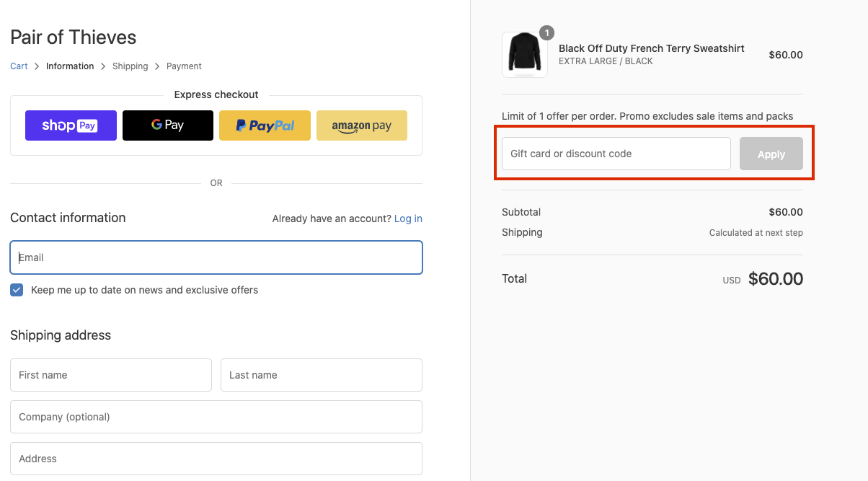Click the Contact information heading
The height and width of the screenshot is (481, 868).
68,218
